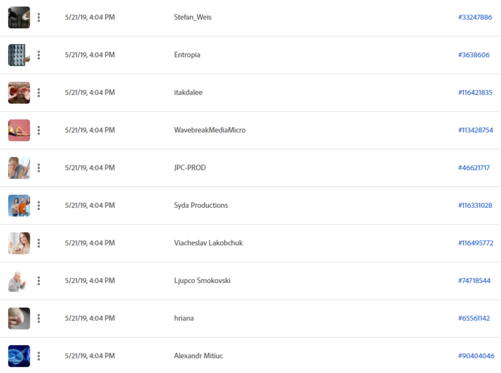501x373 pixels.
Task: Open asset link #113428754
Action: pyautogui.click(x=476, y=130)
